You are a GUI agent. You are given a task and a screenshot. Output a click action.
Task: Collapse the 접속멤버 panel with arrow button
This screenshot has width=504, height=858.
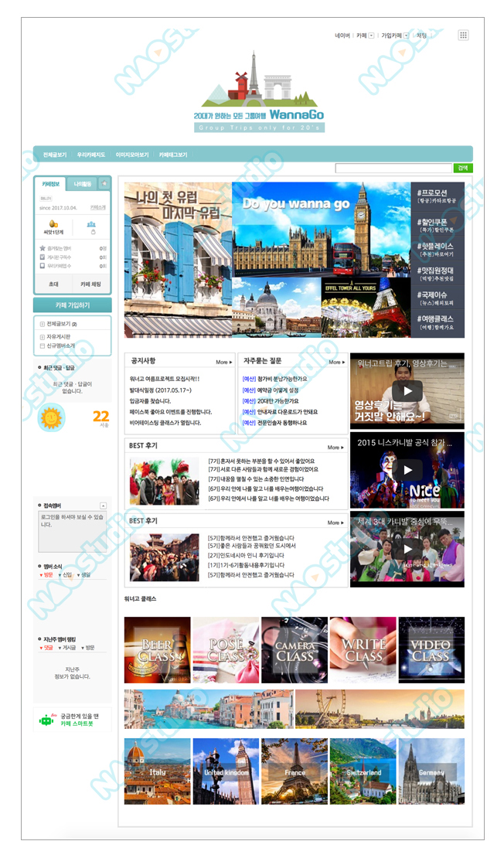[103, 506]
